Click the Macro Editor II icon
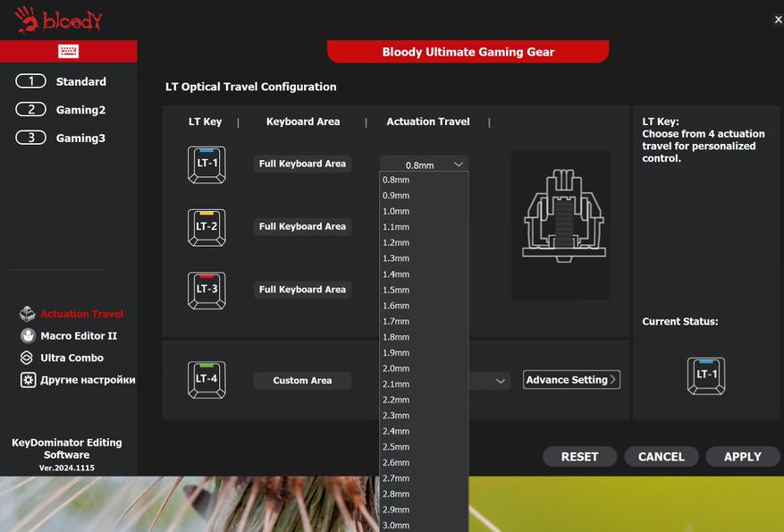The height and width of the screenshot is (532, 784). click(28, 335)
